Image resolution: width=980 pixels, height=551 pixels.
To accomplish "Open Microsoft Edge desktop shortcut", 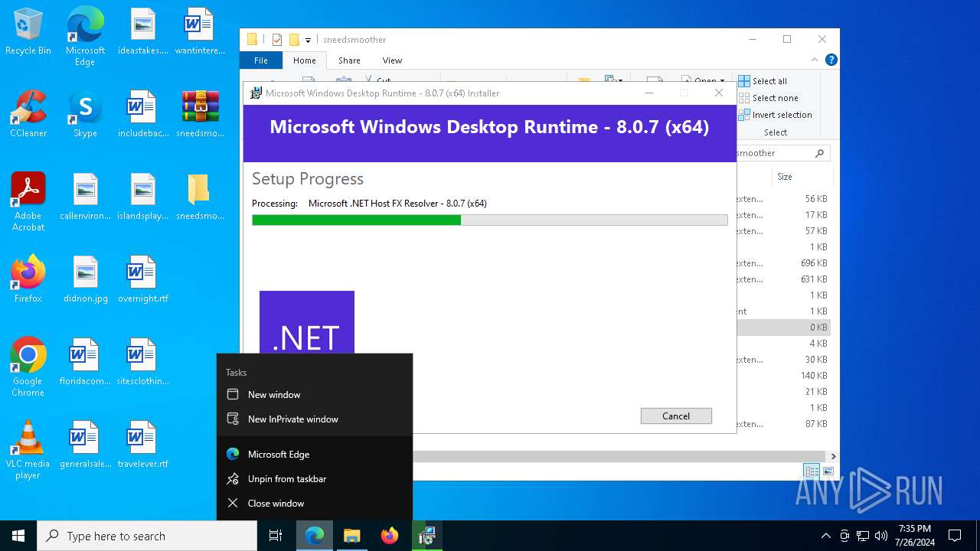I will coord(85,37).
